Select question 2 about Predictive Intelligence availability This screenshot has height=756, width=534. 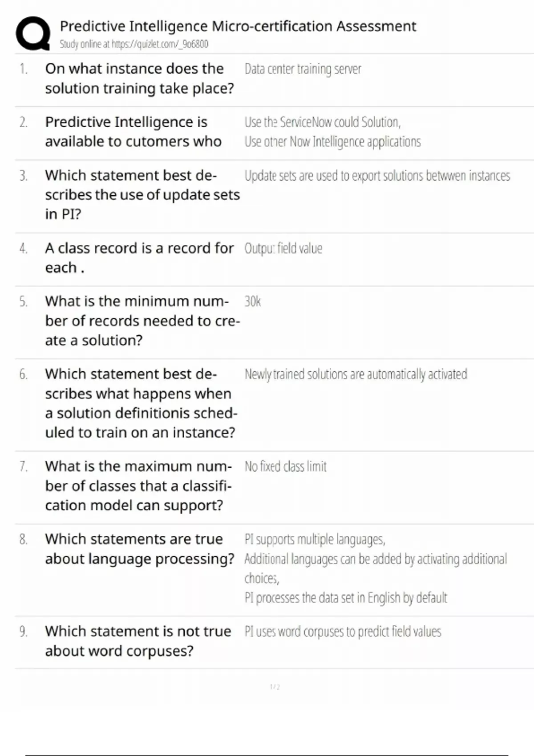pos(133,132)
